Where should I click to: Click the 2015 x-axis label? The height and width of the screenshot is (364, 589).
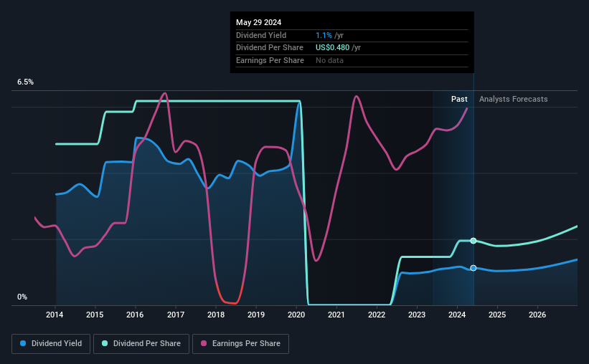tap(95, 315)
